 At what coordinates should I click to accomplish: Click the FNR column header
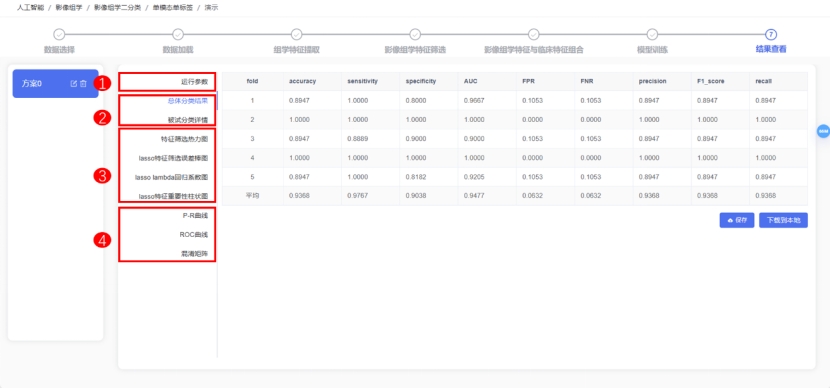click(x=587, y=82)
